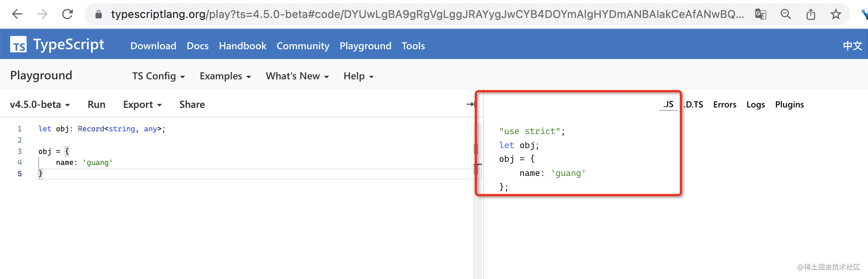Click the browser back arrow

[x=17, y=14]
